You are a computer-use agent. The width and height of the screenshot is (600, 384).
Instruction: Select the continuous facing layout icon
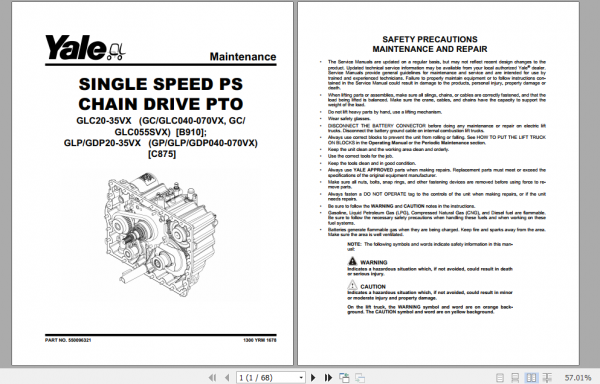[x=547, y=378]
